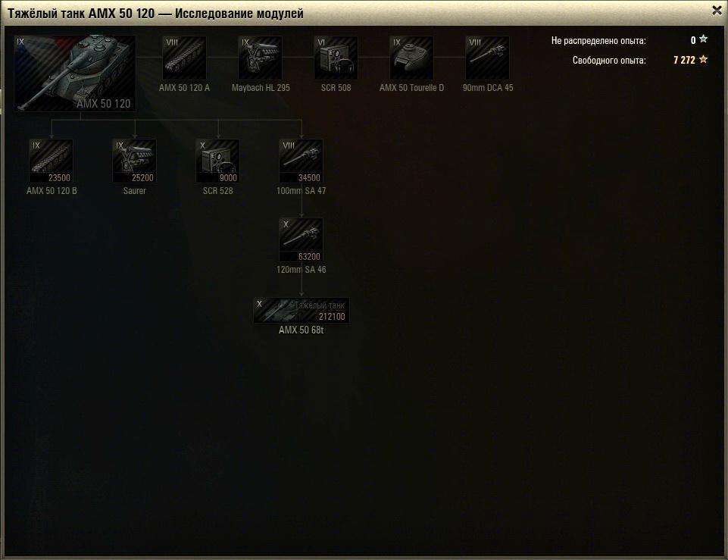The image size is (728, 560).
Task: Click the 34500 experience cost
Action: click(x=309, y=178)
